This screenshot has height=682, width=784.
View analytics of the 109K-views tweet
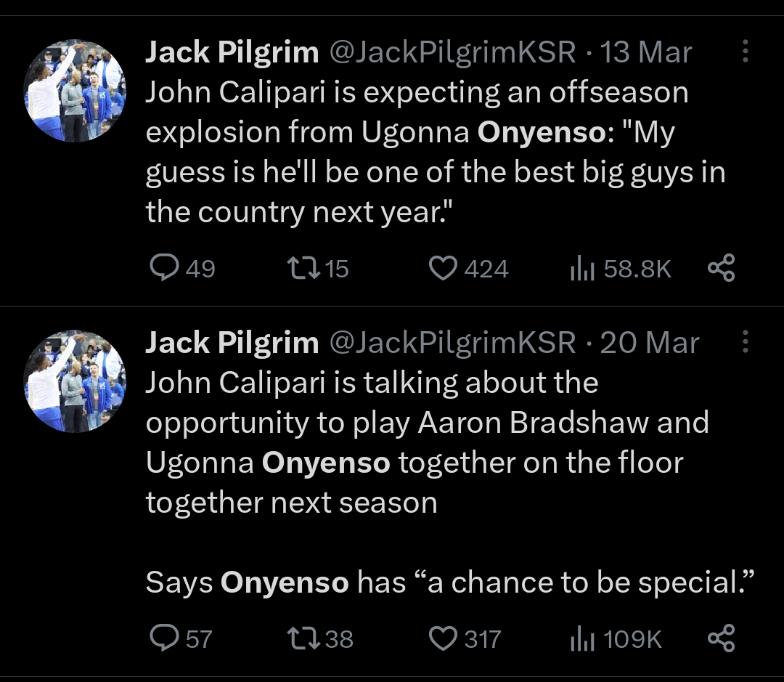pyautogui.click(x=582, y=638)
